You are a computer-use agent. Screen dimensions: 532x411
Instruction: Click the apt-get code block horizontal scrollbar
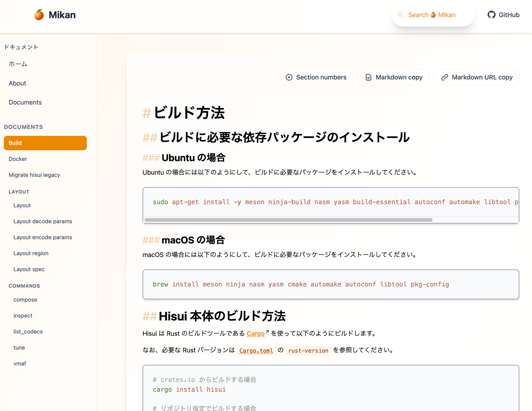coord(288,220)
